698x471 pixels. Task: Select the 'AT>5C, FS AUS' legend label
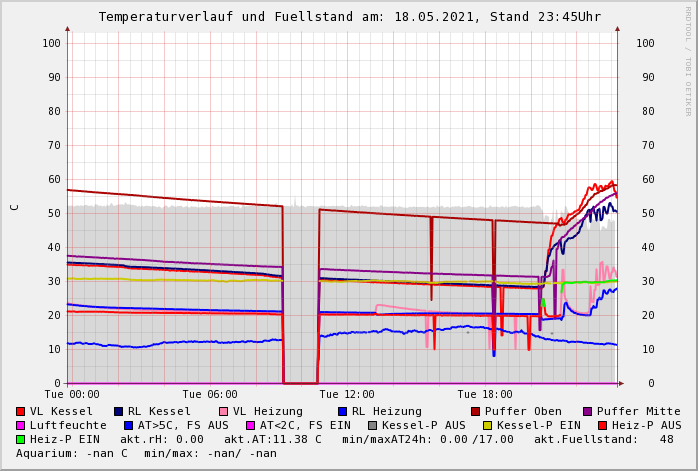coord(183,426)
